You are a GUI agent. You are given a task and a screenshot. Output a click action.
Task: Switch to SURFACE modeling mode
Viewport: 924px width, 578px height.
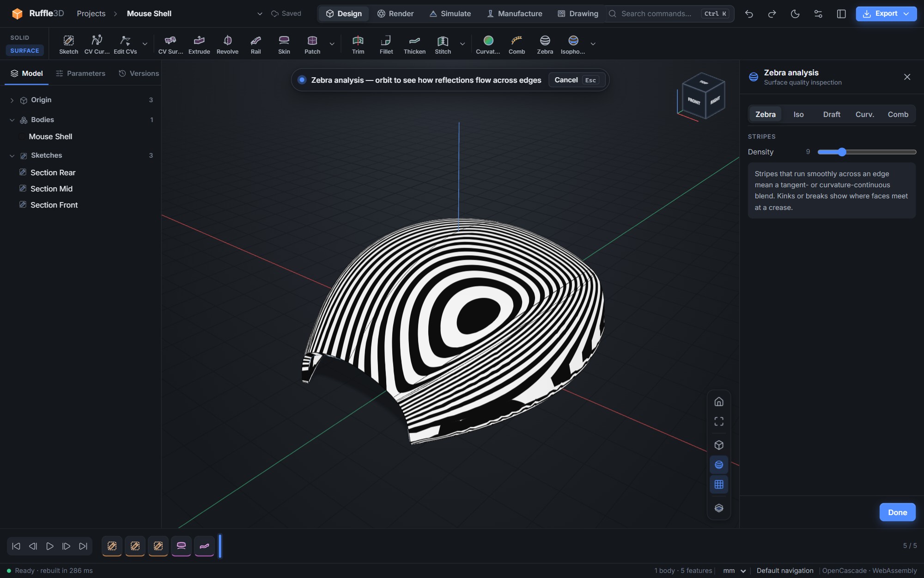(25, 50)
